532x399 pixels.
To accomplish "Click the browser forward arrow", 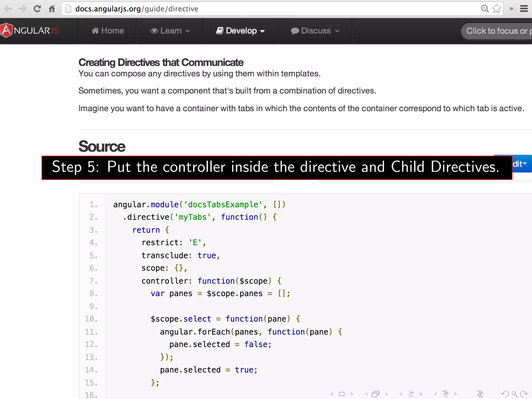I will pos(23,9).
